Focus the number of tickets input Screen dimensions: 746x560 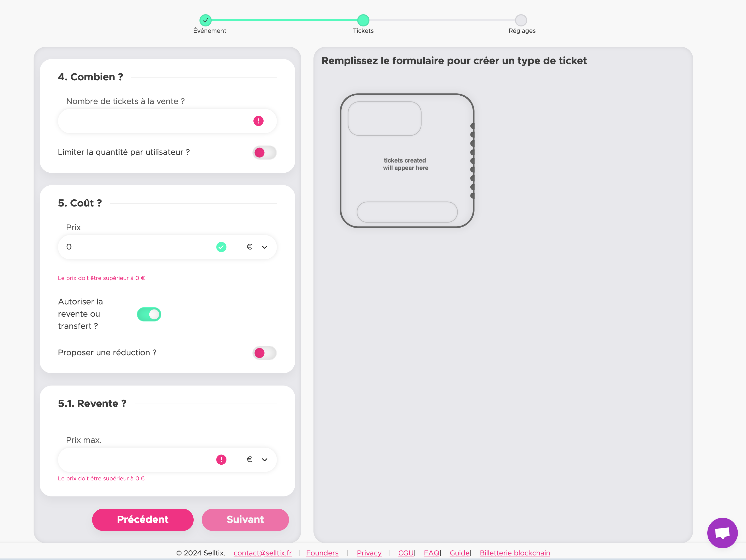(152, 121)
